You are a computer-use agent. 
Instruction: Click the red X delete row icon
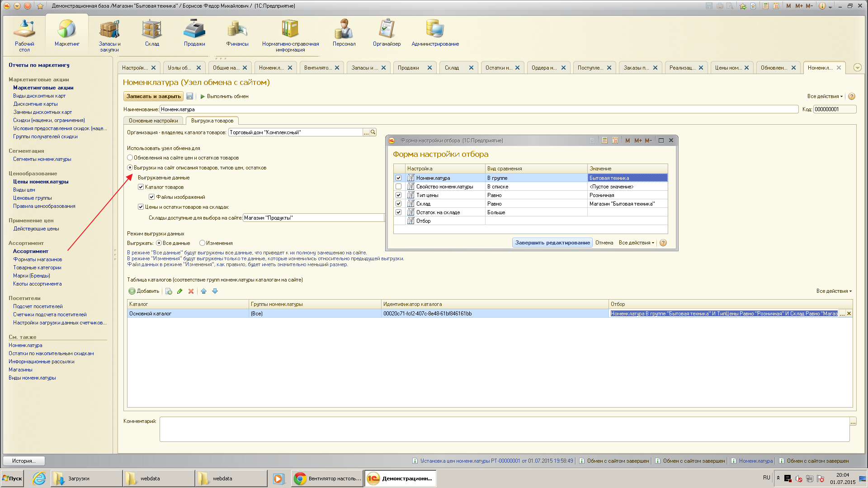[x=191, y=291]
